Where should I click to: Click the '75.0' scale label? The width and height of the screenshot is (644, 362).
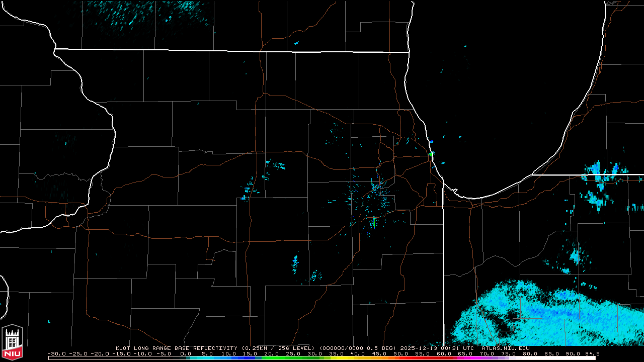coord(509,353)
